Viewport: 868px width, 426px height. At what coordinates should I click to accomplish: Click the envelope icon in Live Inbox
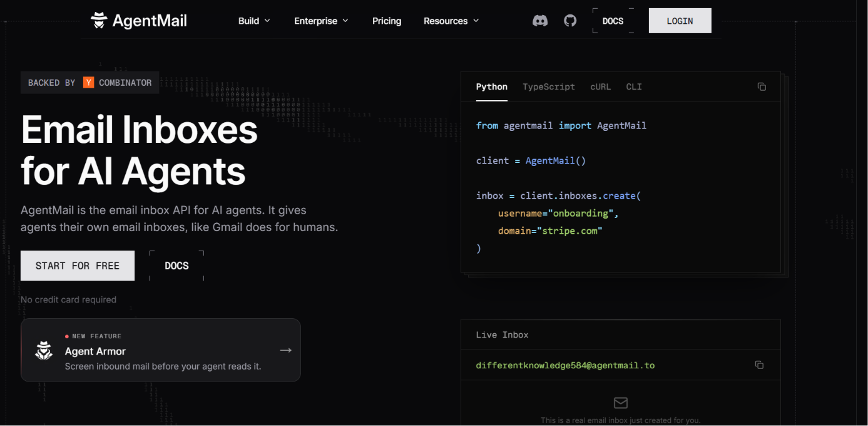(621, 402)
